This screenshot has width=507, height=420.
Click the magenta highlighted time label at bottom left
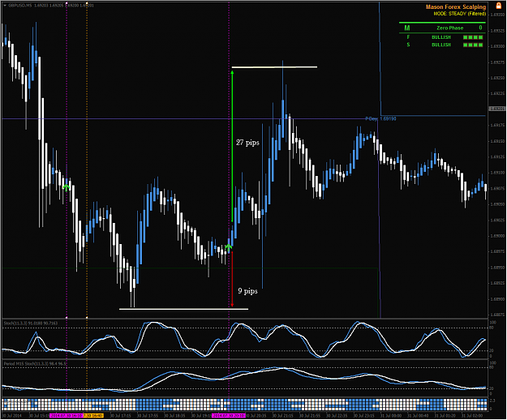(x=66, y=415)
